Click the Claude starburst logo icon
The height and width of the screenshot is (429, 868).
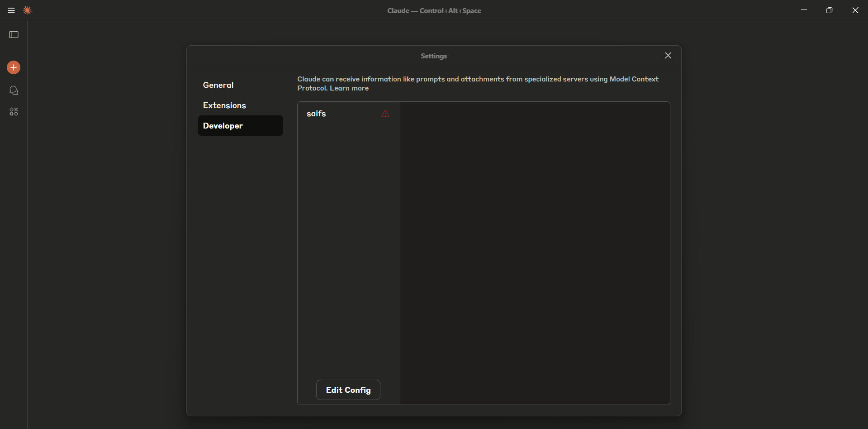27,10
